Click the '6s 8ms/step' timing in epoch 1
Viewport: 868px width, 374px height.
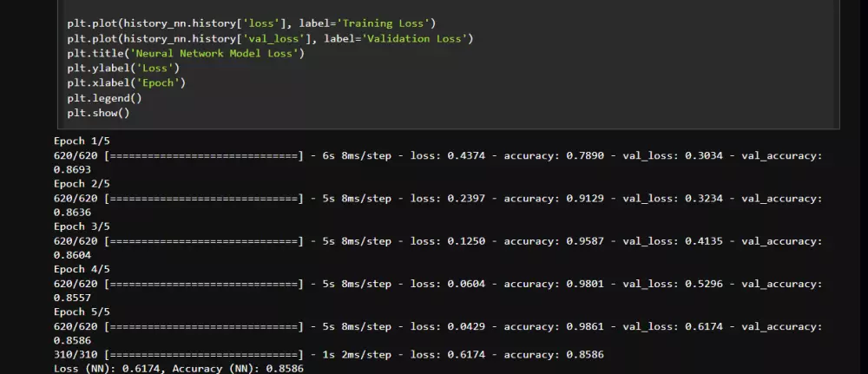(x=357, y=155)
